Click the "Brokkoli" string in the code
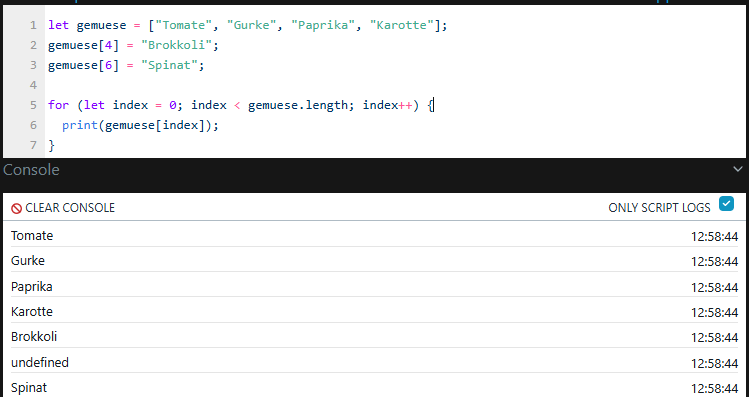 pyautogui.click(x=176, y=45)
